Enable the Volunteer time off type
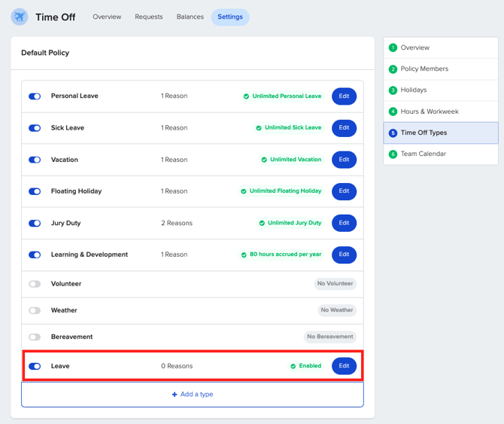Screen dimensions: 504x424 tap(35, 284)
